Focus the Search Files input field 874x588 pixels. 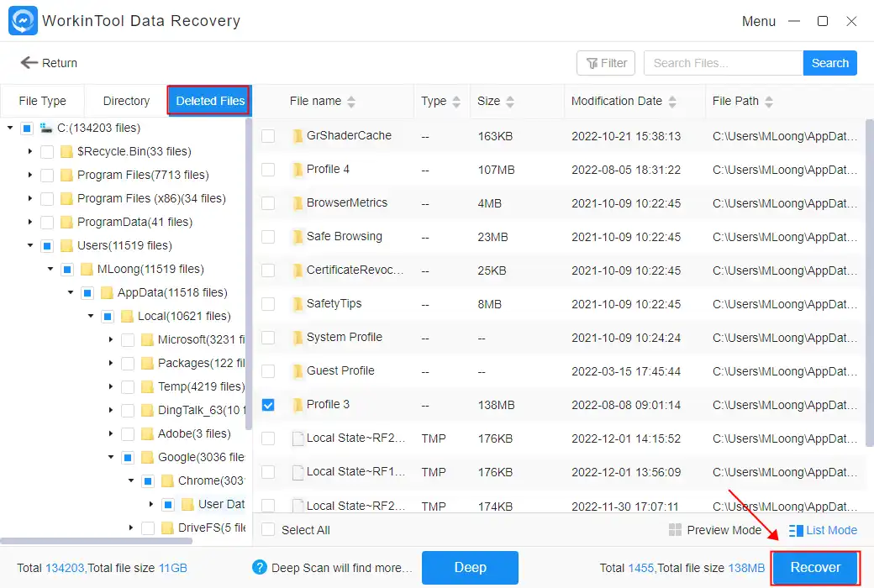(723, 63)
